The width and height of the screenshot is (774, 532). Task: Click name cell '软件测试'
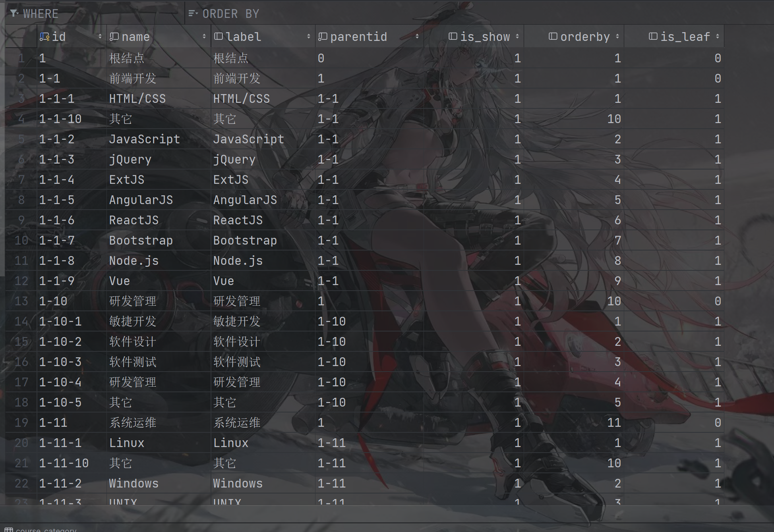[x=159, y=362]
